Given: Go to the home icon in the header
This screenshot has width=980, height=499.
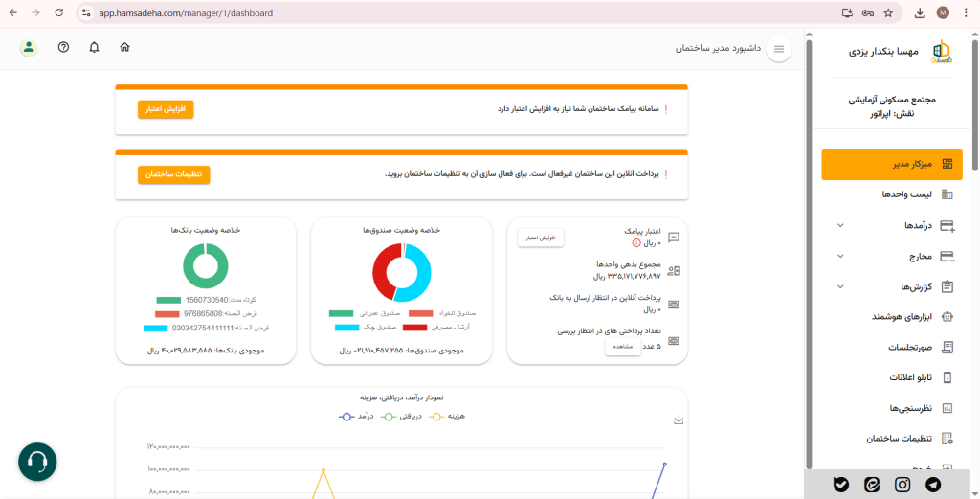Looking at the screenshot, I should (125, 47).
